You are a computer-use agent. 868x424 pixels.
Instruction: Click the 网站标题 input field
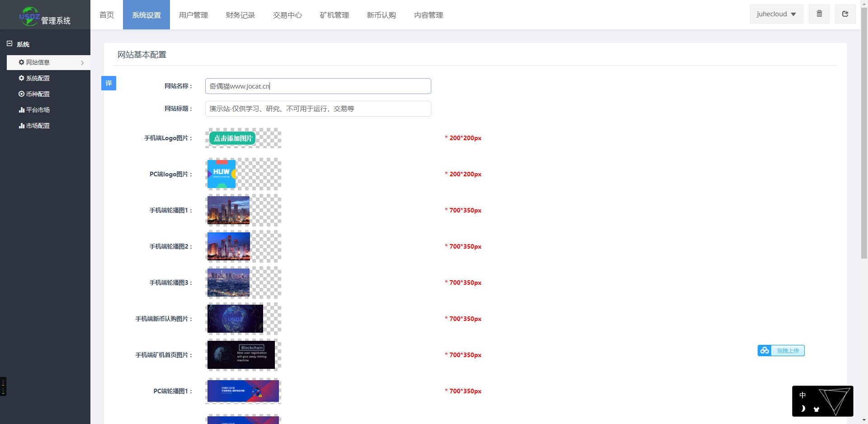[x=318, y=109]
